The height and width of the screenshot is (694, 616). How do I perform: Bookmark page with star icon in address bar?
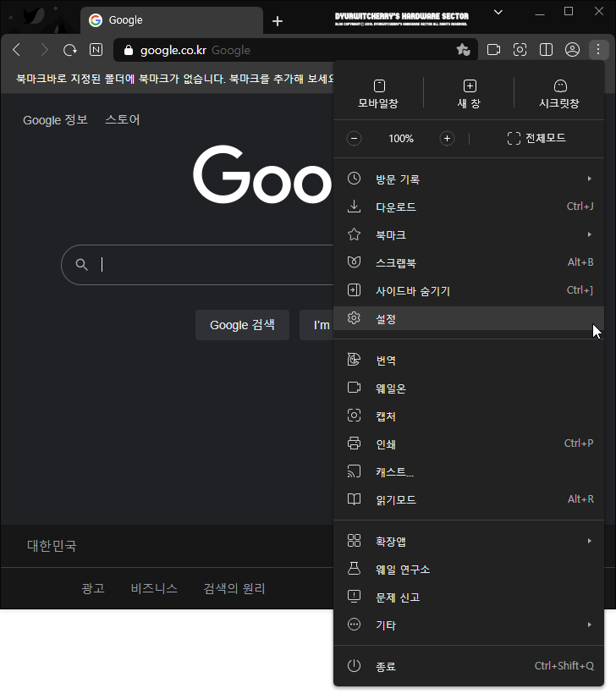pyautogui.click(x=464, y=50)
